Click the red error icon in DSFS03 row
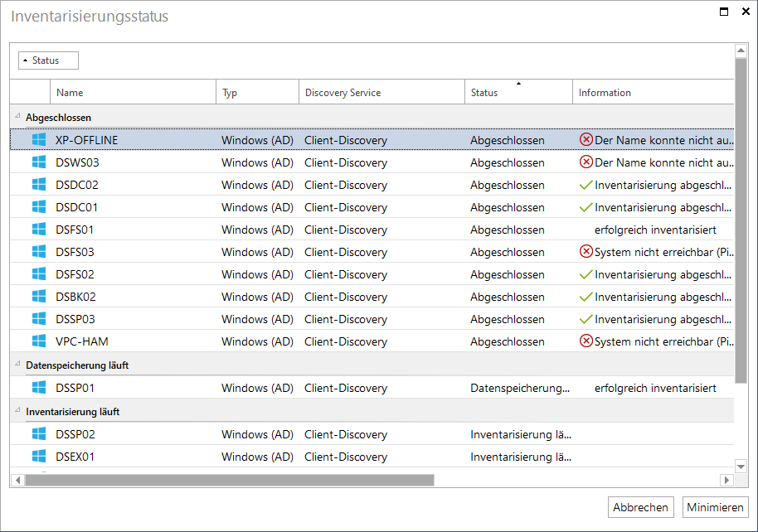The height and width of the screenshot is (532, 758). click(586, 251)
